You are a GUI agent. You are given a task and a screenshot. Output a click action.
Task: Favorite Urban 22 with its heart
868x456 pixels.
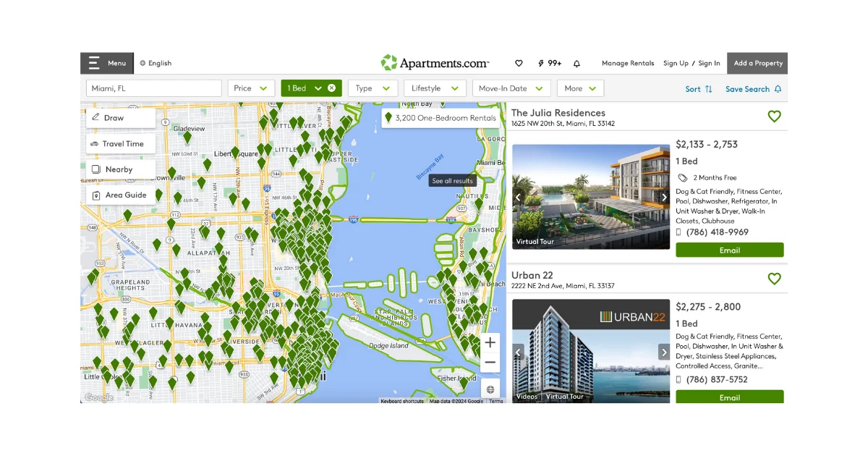(774, 278)
